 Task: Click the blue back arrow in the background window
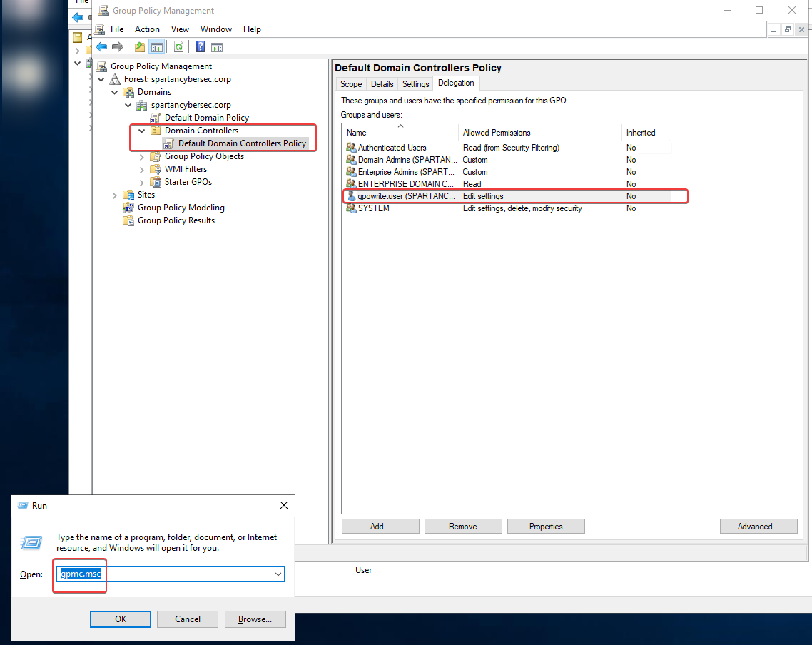pos(78,18)
